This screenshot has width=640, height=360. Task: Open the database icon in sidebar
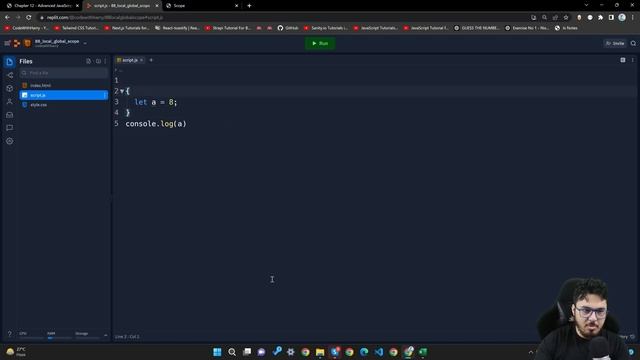pos(9,115)
